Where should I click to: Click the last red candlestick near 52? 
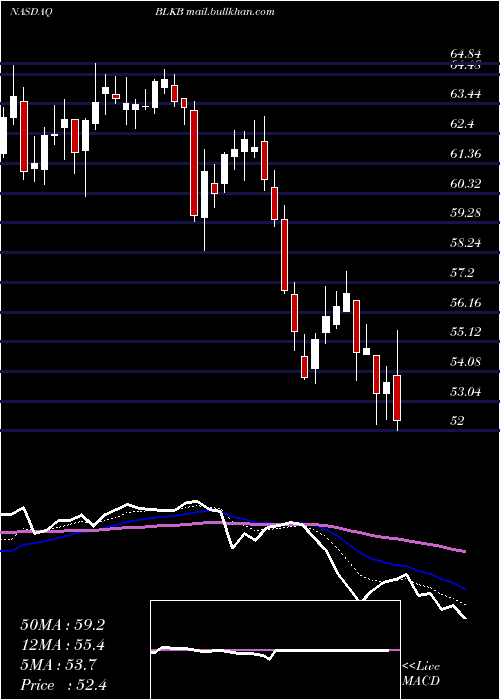(x=397, y=398)
